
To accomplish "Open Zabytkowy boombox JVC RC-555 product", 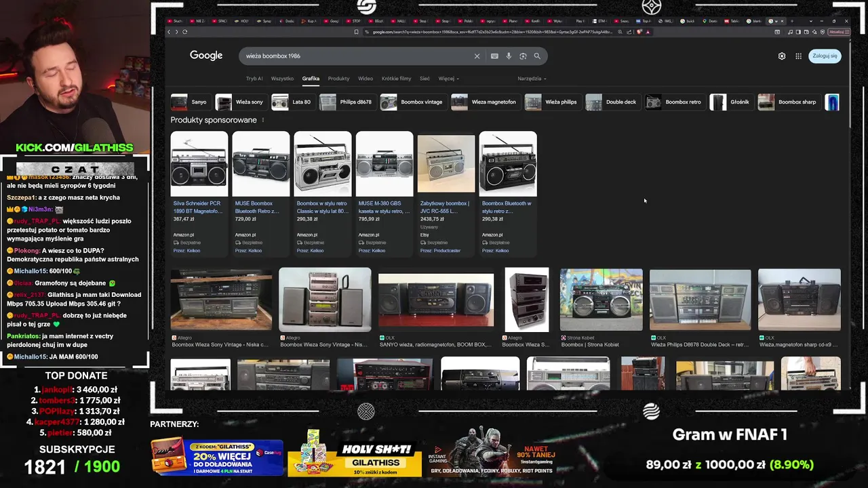I will point(446,194).
